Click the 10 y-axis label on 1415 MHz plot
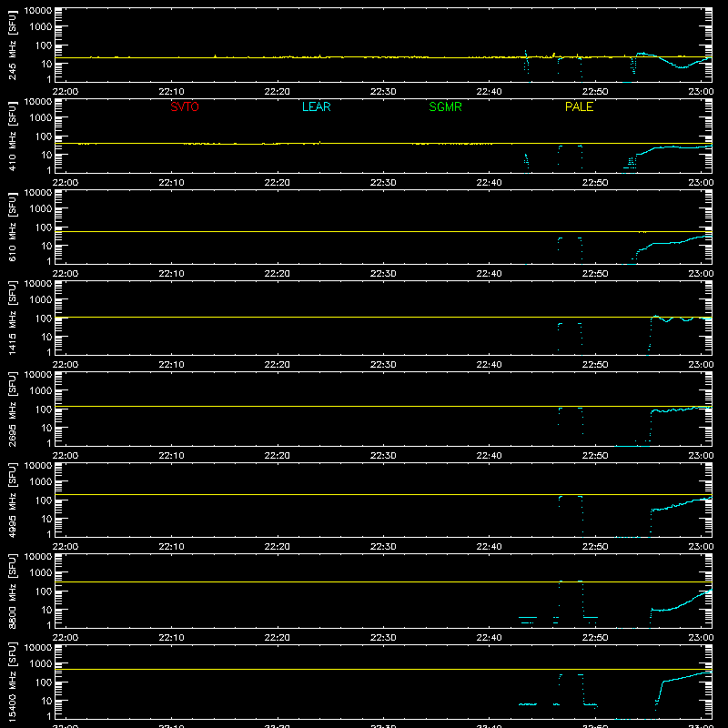This screenshot has height=728, width=728. pos(47,337)
